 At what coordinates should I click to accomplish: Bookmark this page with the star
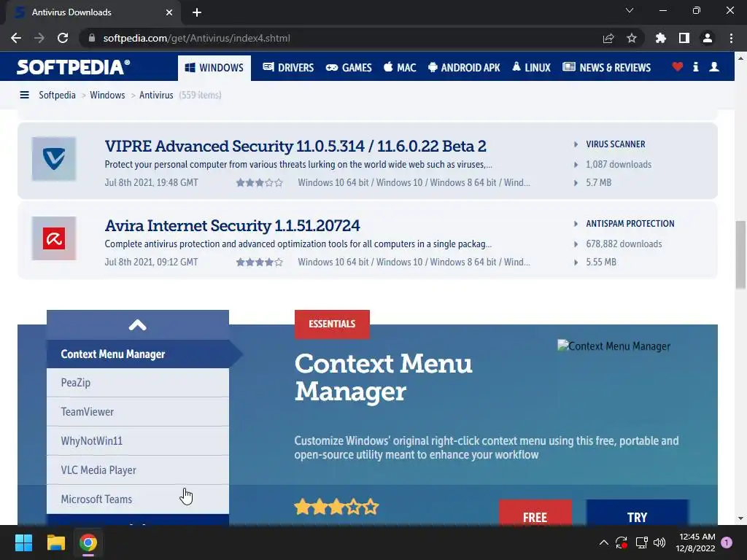(x=632, y=38)
